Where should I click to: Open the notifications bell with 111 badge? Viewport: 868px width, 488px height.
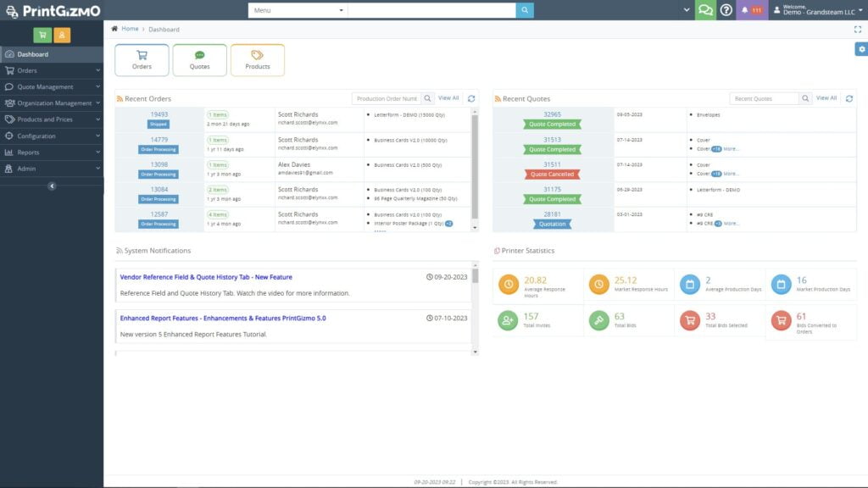pyautogui.click(x=752, y=10)
